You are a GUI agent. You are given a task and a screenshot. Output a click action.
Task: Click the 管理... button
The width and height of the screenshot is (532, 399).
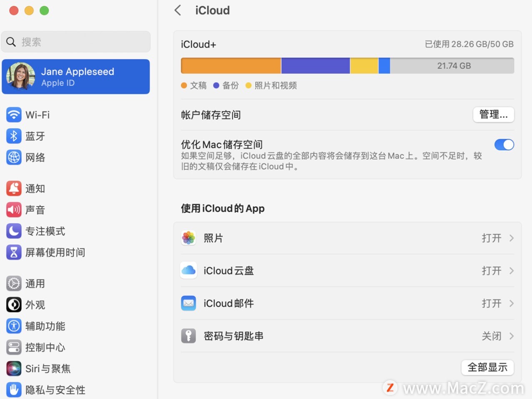coord(494,114)
